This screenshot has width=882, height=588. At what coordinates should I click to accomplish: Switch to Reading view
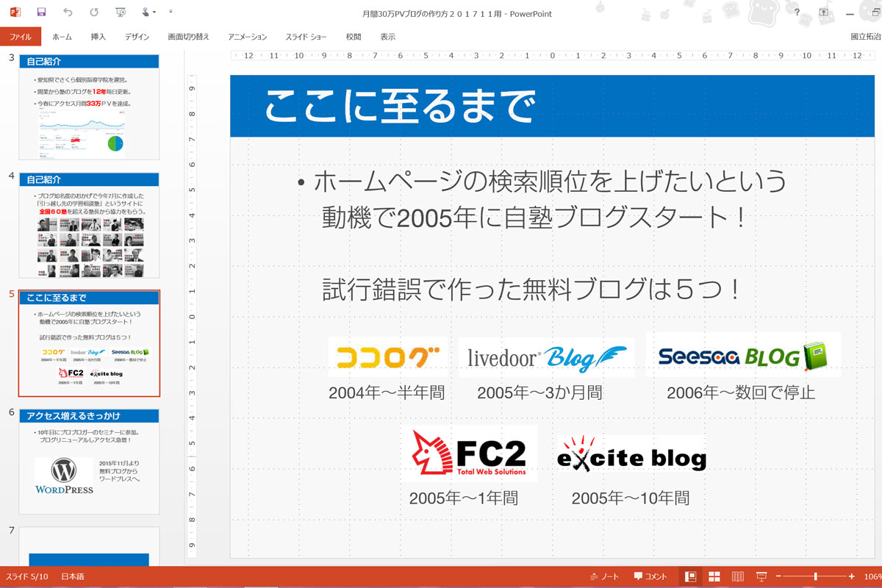(x=737, y=576)
